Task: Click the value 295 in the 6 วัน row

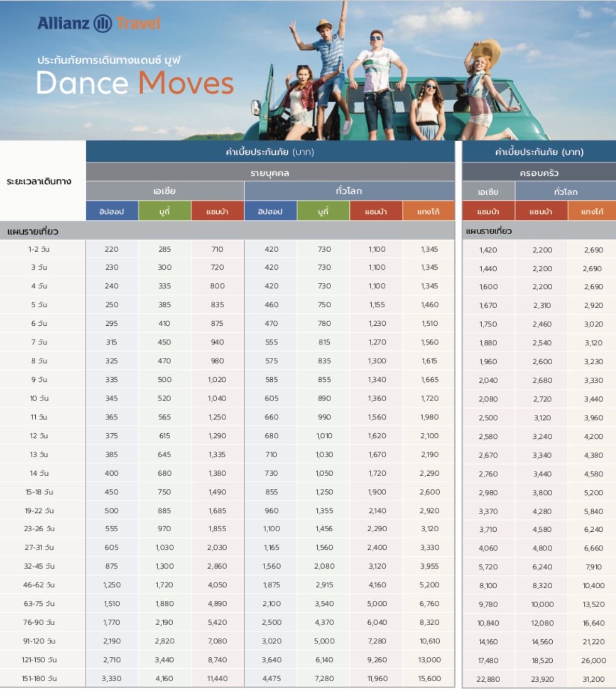Action: click(x=111, y=324)
